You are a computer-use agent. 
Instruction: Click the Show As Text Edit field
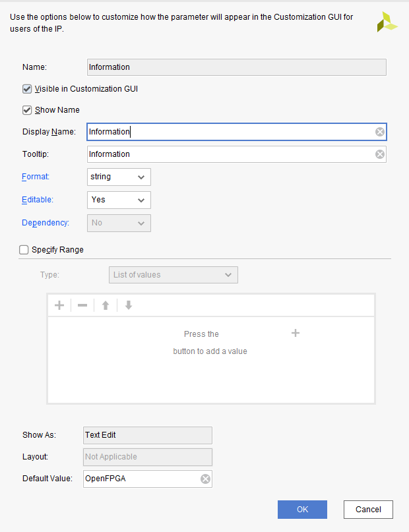tap(148, 435)
